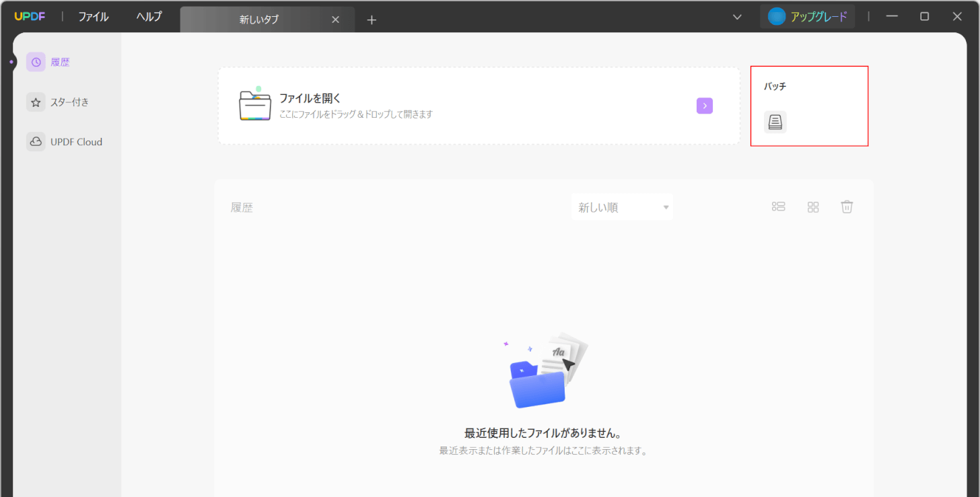The image size is (980, 497).
Task: Collapse sidebar using the left edge handle
Action: pyautogui.click(x=11, y=62)
